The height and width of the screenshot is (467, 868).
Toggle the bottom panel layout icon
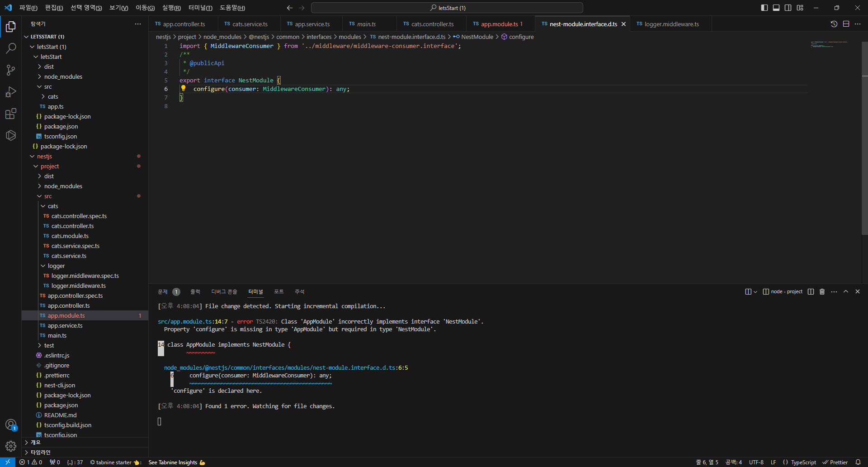click(776, 8)
